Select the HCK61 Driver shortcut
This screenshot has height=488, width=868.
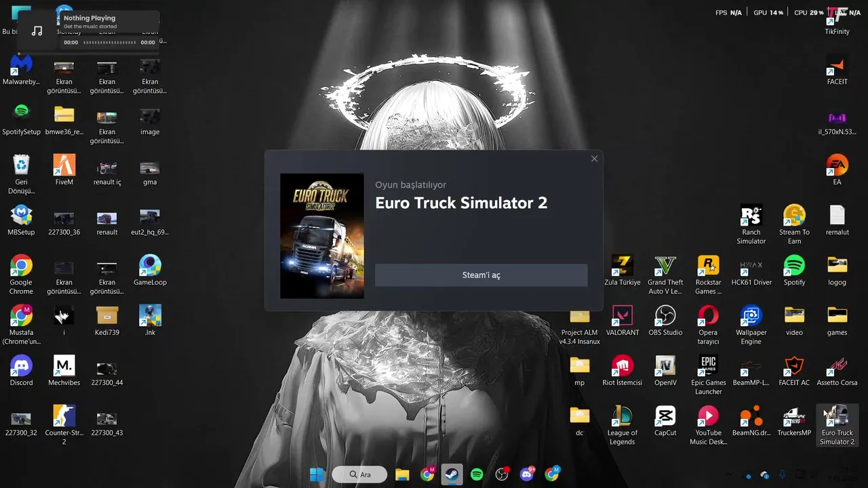[x=751, y=270]
